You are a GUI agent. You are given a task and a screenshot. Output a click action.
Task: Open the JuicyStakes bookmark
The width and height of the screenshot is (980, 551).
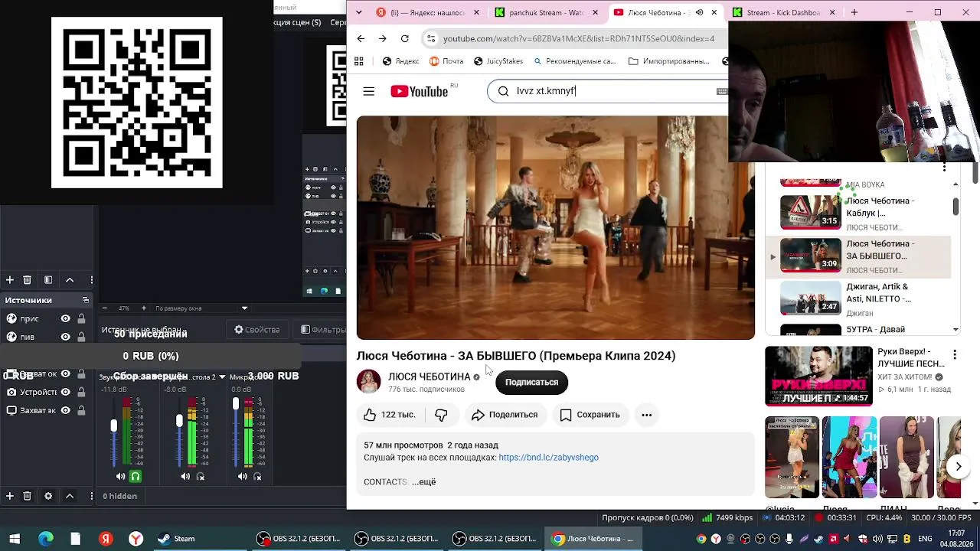[498, 61]
